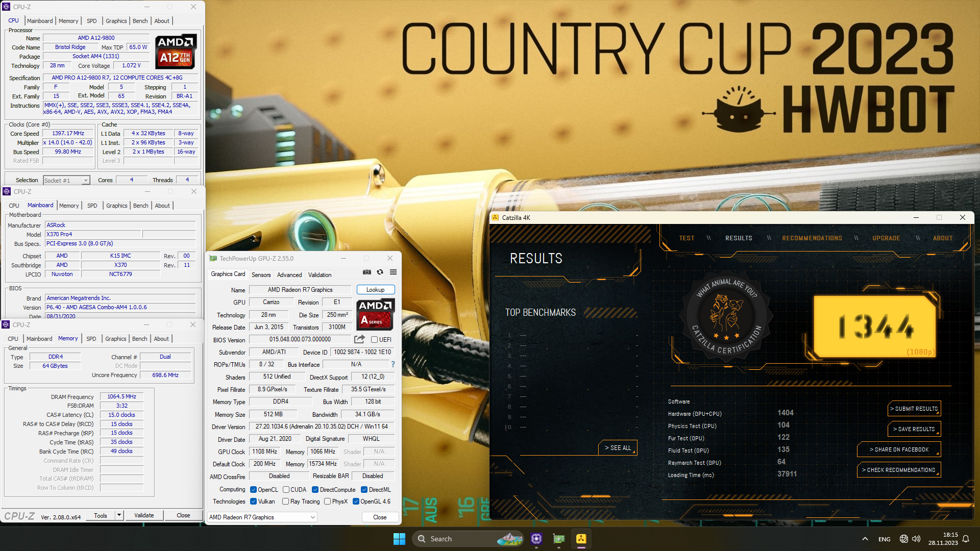The width and height of the screenshot is (980, 551).
Task: Toggle the UEFI checkbox in GPU-Z
Action: click(x=374, y=339)
